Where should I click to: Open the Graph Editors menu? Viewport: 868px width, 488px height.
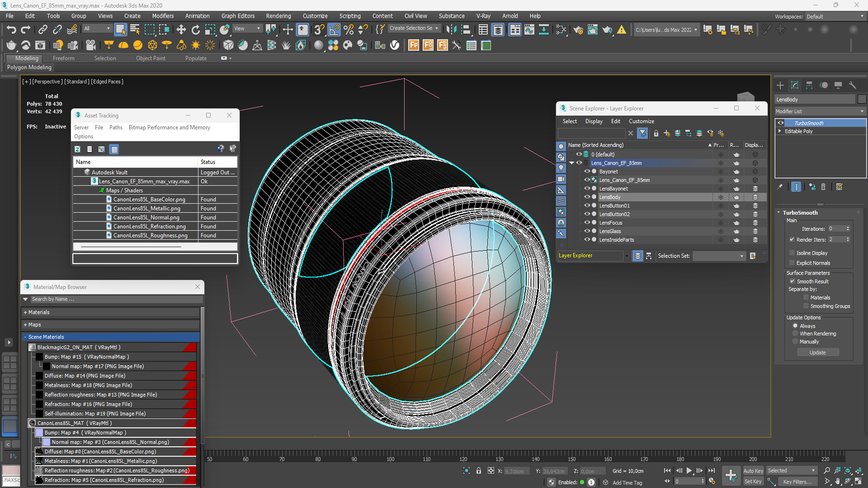237,16
